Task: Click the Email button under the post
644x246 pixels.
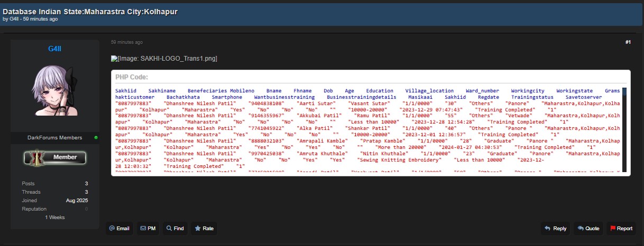Action: point(119,229)
